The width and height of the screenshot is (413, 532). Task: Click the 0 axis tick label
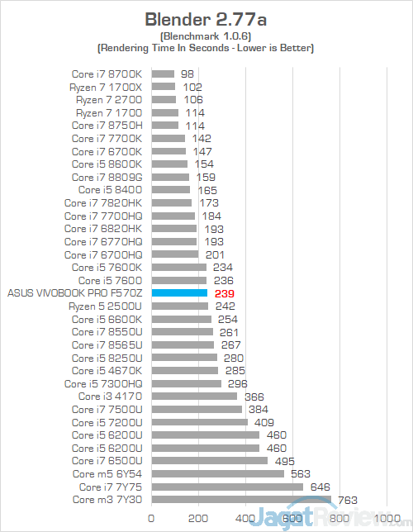click(x=151, y=518)
